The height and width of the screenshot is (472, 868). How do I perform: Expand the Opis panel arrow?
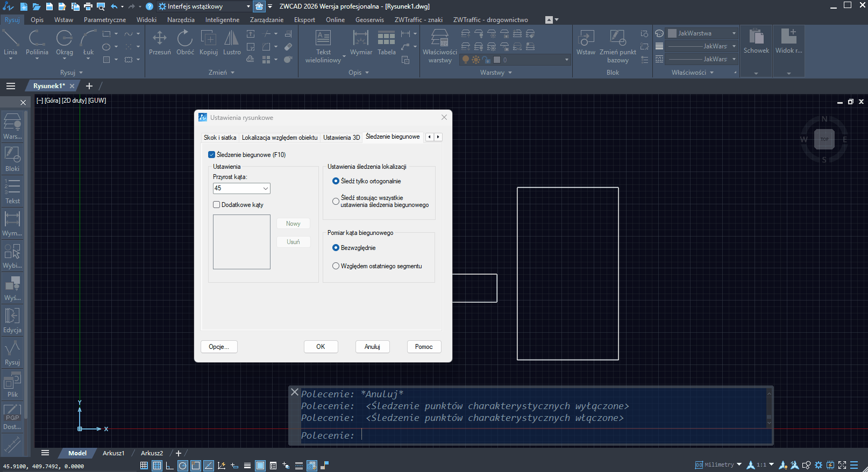[367, 73]
